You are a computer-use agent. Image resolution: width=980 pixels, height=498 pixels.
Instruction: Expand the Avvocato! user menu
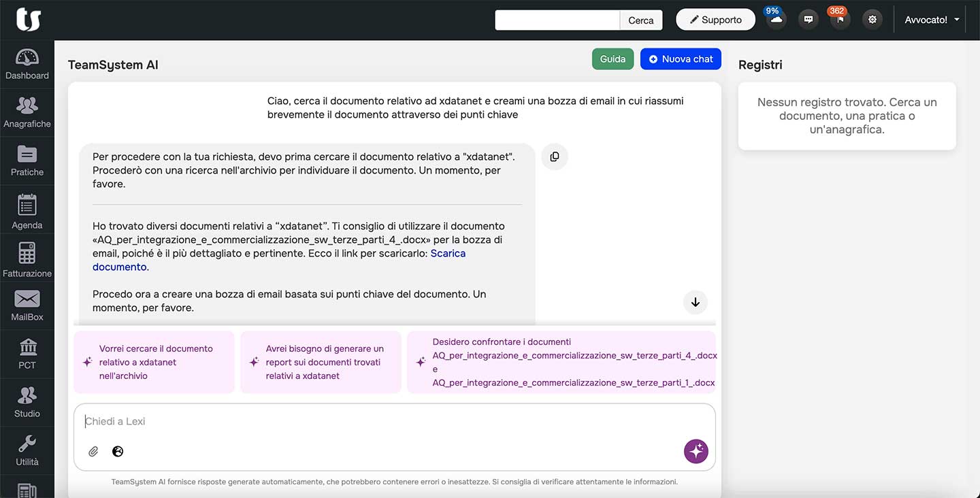(x=932, y=20)
